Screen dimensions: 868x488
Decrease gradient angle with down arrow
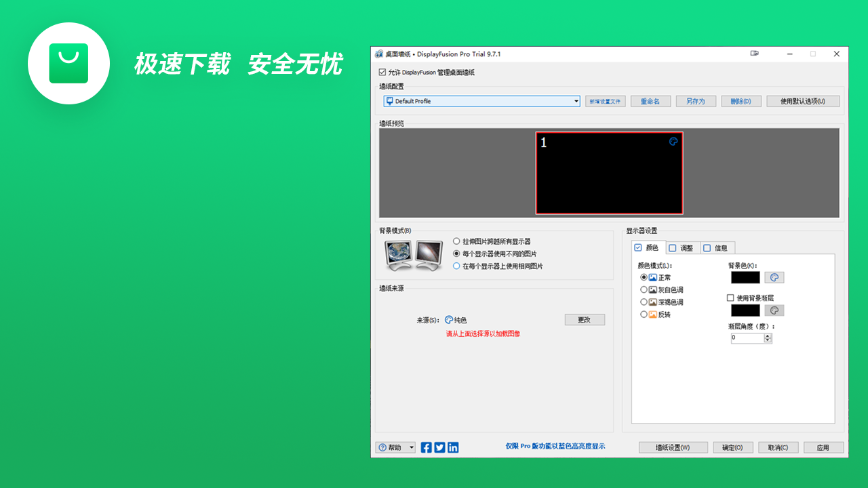coord(768,340)
